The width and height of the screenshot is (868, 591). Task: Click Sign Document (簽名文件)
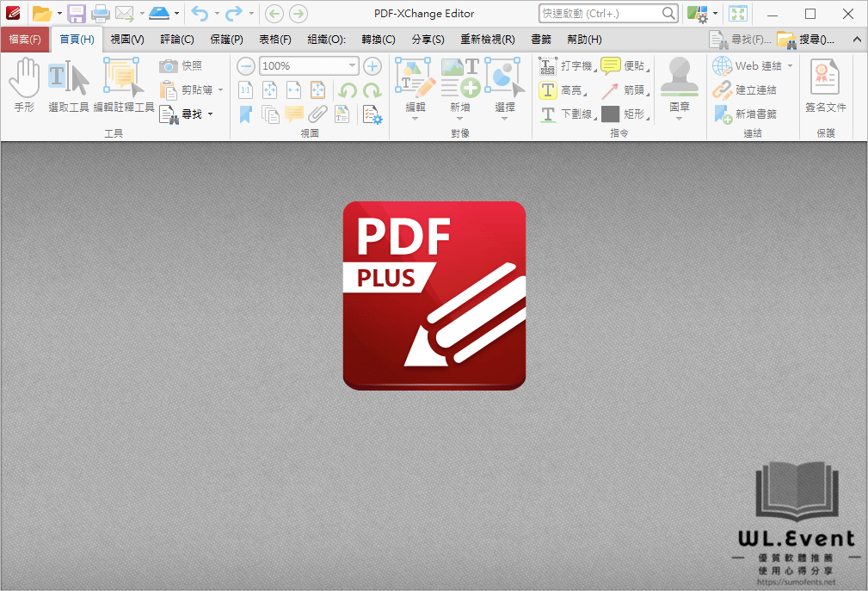825,86
